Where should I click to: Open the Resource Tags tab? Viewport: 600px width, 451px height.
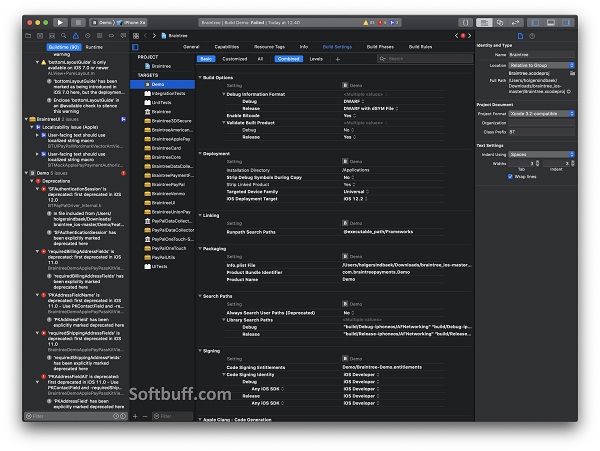pyautogui.click(x=269, y=47)
